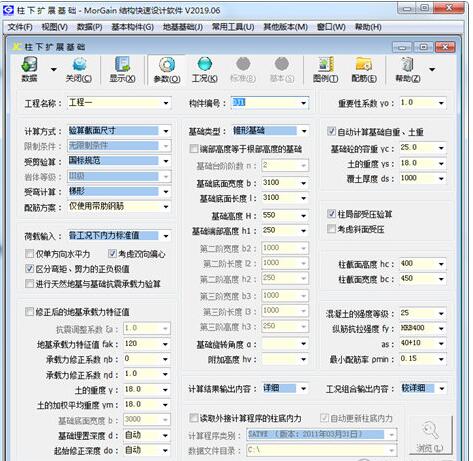Click the 基础底面宽度 b value field
The image size is (473, 461).
click(285, 183)
